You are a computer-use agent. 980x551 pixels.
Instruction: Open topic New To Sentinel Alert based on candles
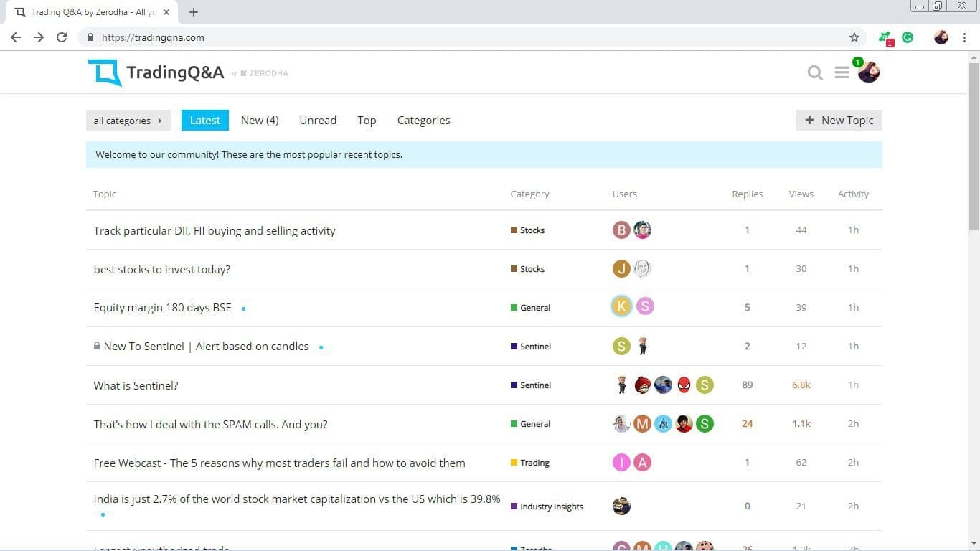click(x=207, y=346)
